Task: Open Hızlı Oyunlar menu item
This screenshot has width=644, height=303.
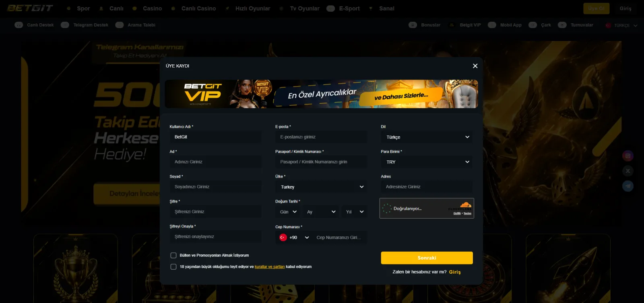Action: (x=253, y=8)
